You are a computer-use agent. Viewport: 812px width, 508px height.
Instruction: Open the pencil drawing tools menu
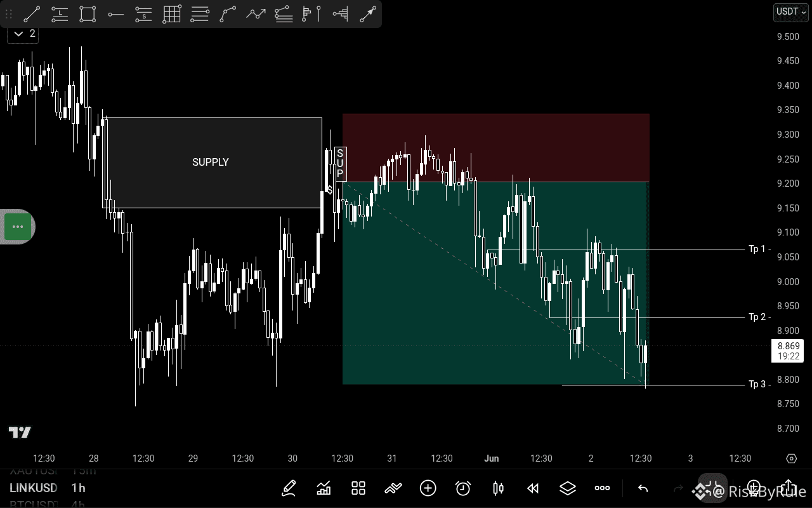click(289, 488)
